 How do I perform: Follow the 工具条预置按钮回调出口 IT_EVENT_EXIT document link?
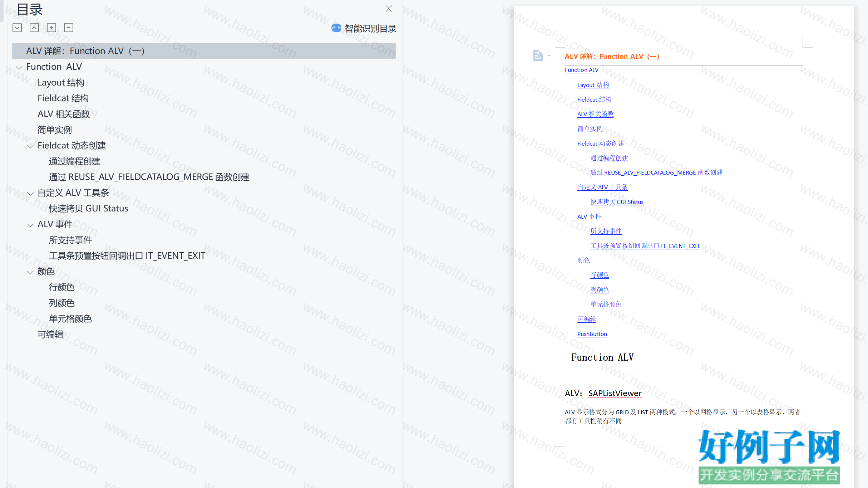coord(645,246)
